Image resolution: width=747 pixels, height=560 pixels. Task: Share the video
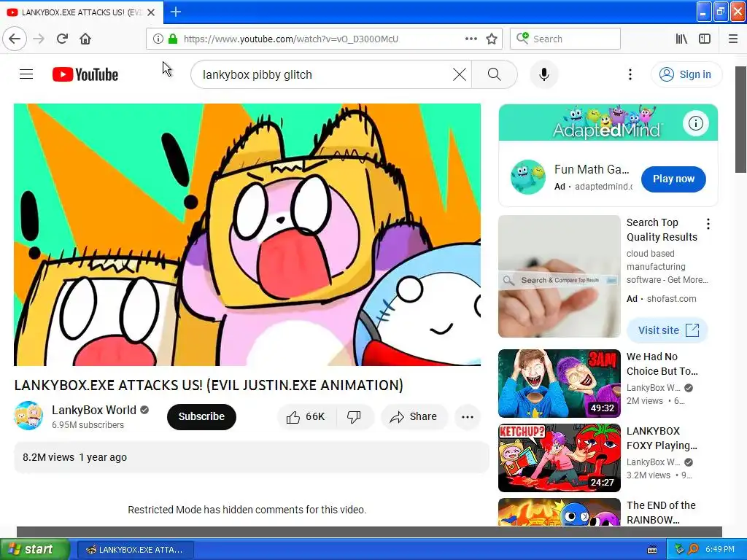click(414, 417)
